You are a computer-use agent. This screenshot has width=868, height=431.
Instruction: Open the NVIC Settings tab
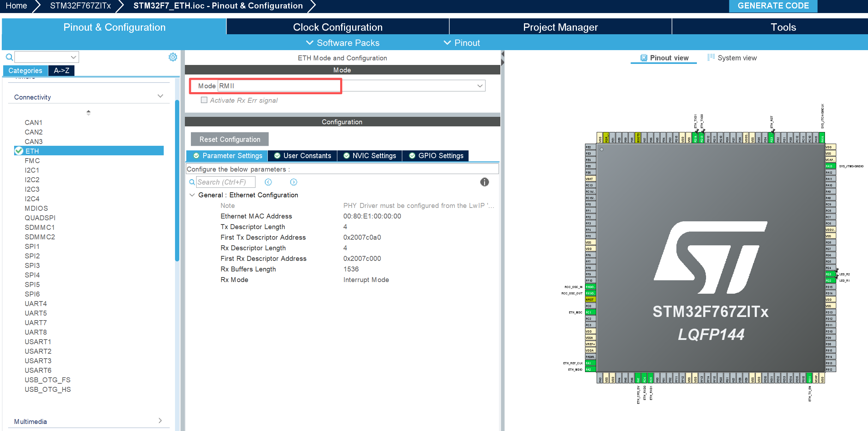(x=369, y=156)
